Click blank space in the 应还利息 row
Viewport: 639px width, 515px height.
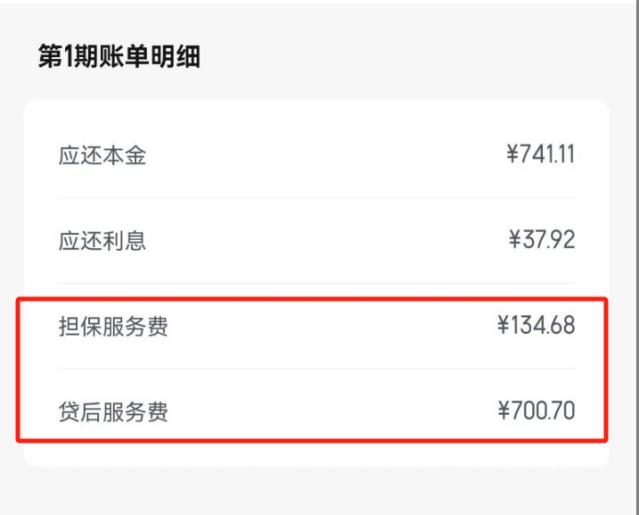point(320,241)
